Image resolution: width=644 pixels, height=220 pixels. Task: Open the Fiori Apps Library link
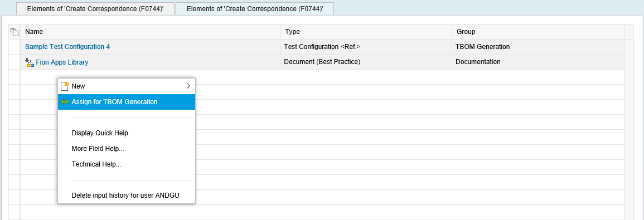pyautogui.click(x=62, y=62)
